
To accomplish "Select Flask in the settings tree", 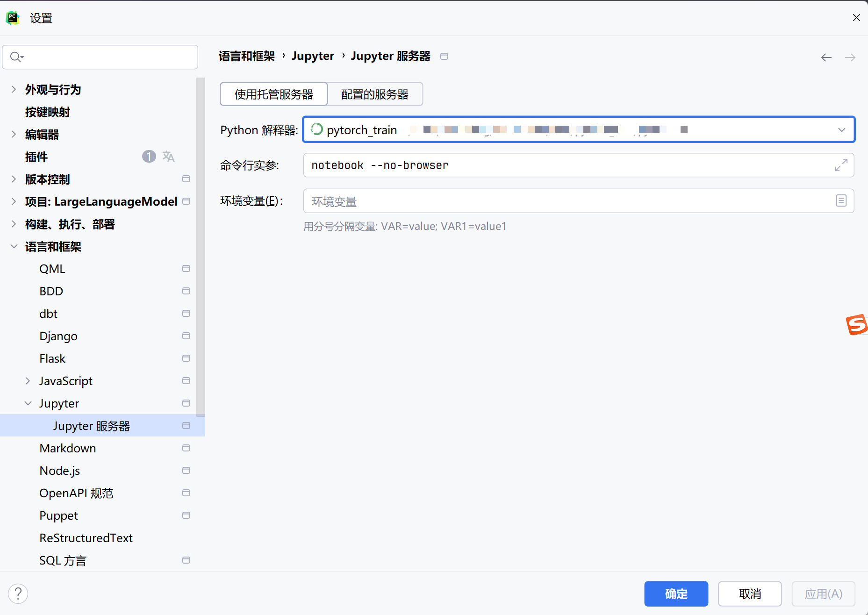I will 52,358.
